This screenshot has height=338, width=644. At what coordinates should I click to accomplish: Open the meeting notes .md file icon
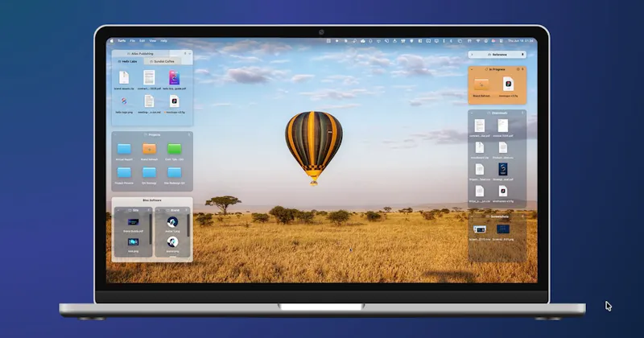tap(149, 101)
